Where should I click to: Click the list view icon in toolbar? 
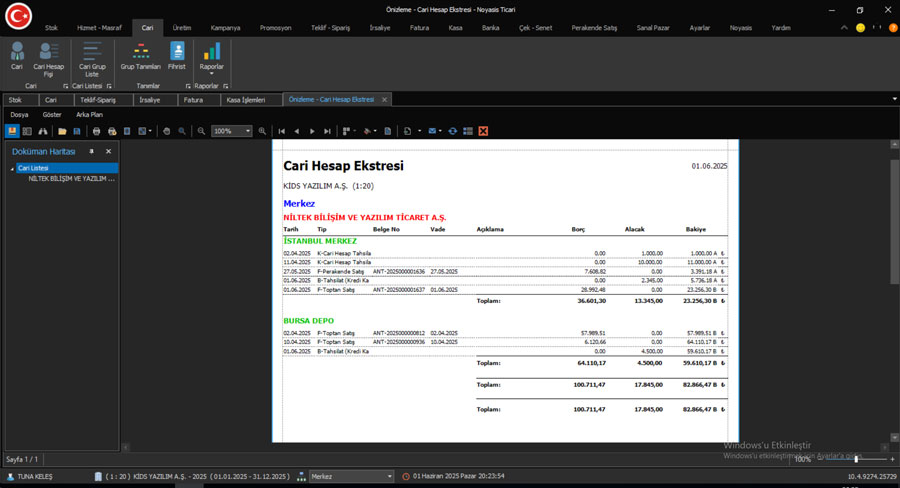pyautogui.click(x=468, y=131)
